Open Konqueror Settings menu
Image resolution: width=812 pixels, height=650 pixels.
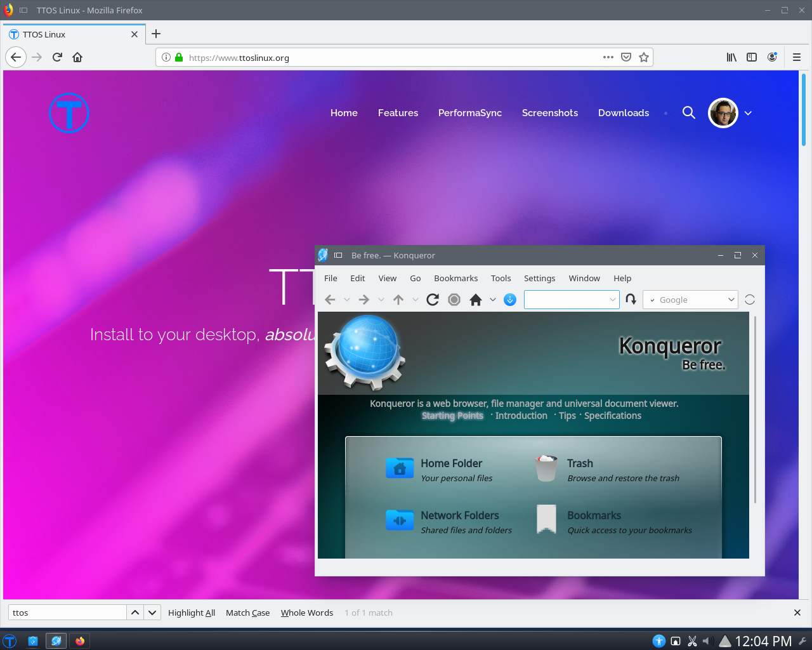pyautogui.click(x=539, y=278)
